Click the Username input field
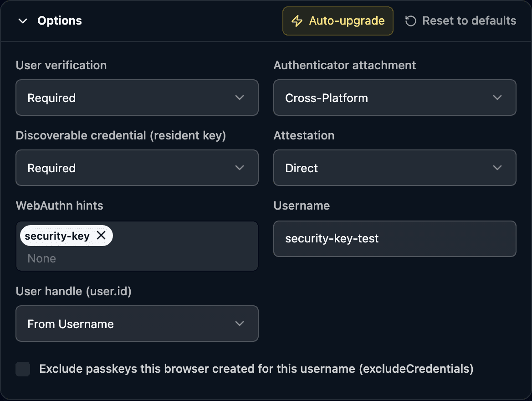 (x=394, y=239)
